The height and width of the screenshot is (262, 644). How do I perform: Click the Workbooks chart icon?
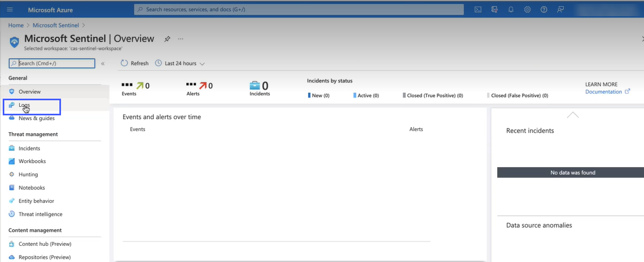pyautogui.click(x=11, y=161)
